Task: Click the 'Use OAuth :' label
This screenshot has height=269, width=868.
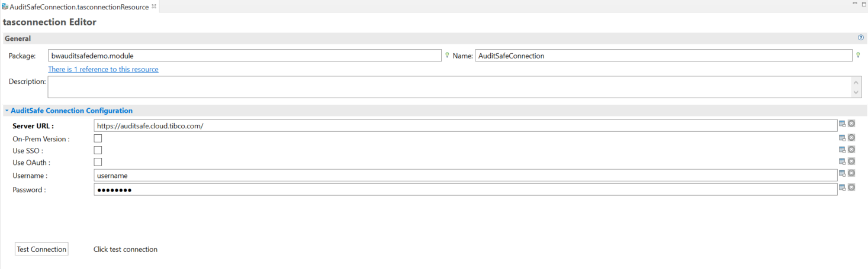Action: 31,163
